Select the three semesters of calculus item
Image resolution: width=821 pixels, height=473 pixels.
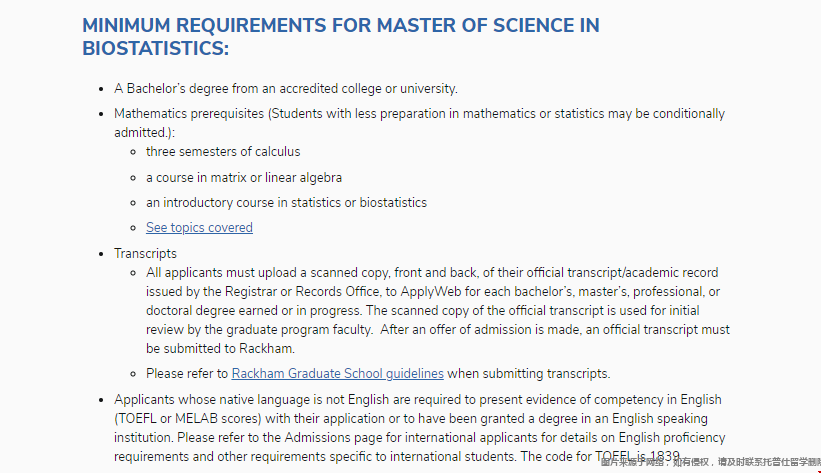click(223, 152)
